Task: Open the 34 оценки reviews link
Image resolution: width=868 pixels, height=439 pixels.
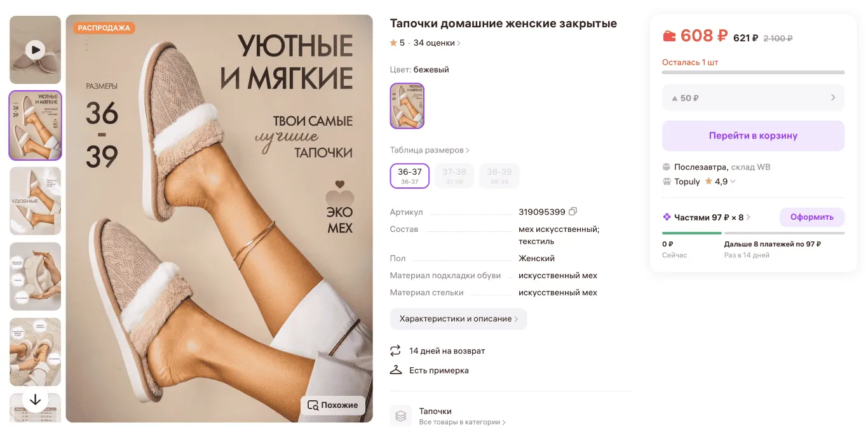Action: coord(437,43)
